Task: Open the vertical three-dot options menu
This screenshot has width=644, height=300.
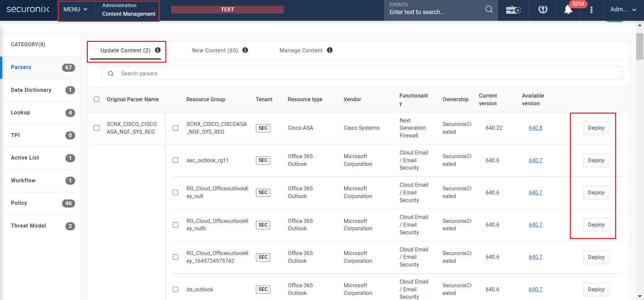Action: click(591, 10)
